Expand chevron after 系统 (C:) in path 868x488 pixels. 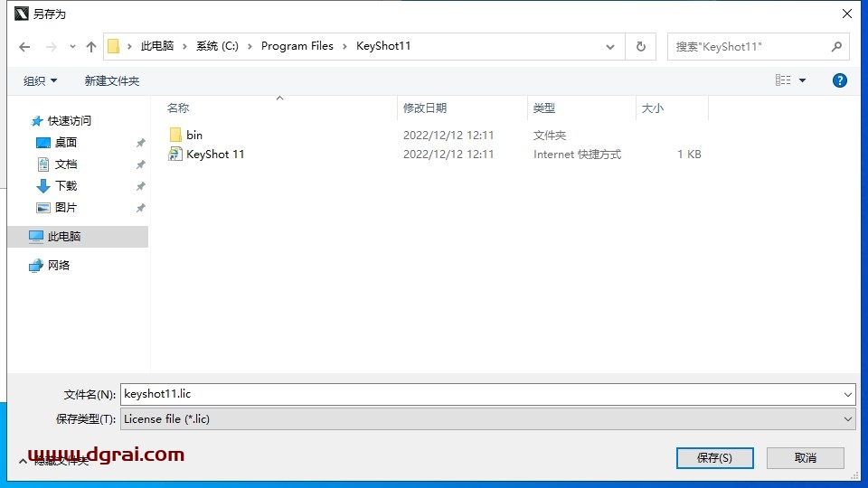click(x=250, y=46)
